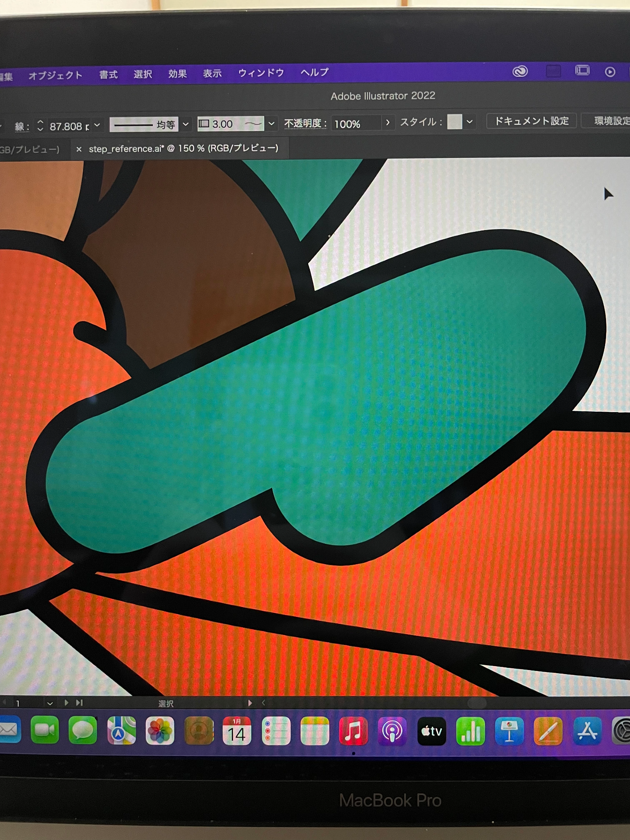Open the オブジェクト menu

[55, 75]
